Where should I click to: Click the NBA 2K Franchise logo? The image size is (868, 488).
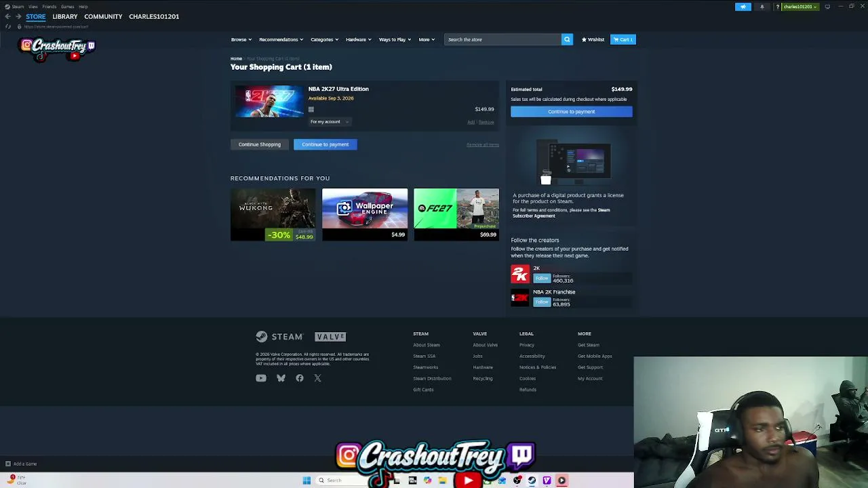coord(520,298)
